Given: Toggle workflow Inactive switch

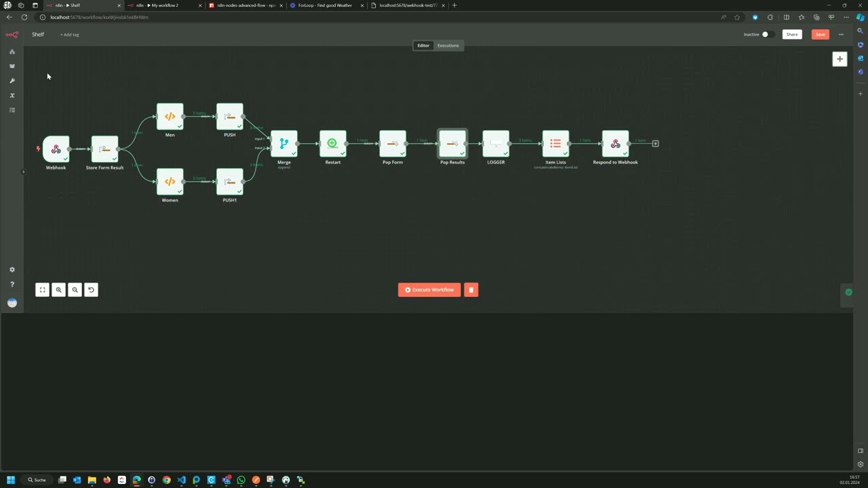Looking at the screenshot, I should coord(767,35).
